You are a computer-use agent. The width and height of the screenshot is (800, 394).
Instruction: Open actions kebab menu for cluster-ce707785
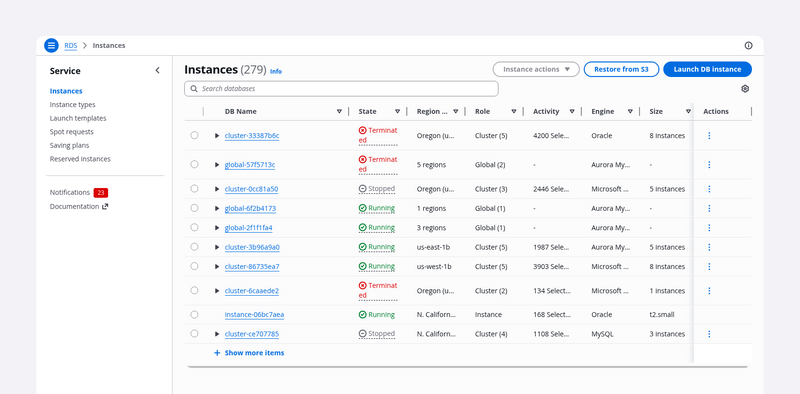pos(709,334)
